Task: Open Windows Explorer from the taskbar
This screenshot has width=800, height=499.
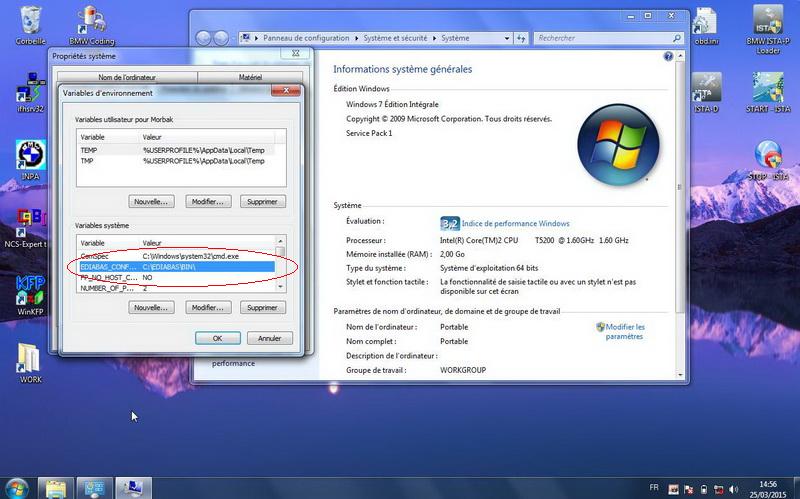Action: pyautogui.click(x=55, y=488)
